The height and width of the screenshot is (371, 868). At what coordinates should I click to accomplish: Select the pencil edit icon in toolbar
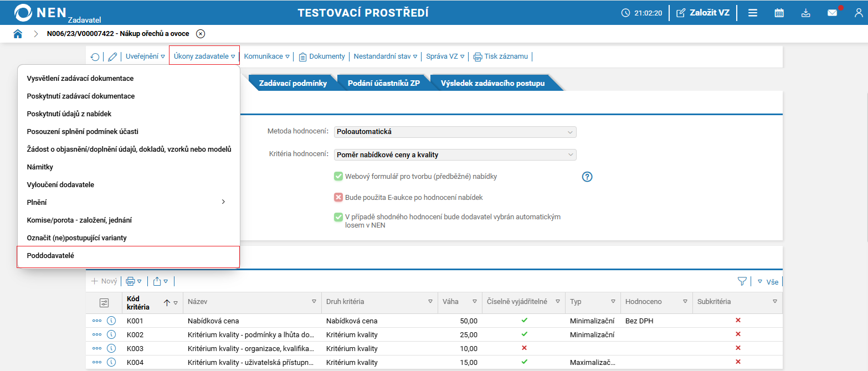coord(112,56)
